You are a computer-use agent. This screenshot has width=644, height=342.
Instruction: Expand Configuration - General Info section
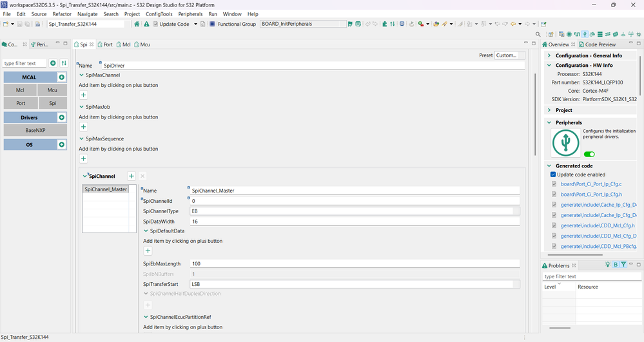click(x=549, y=55)
